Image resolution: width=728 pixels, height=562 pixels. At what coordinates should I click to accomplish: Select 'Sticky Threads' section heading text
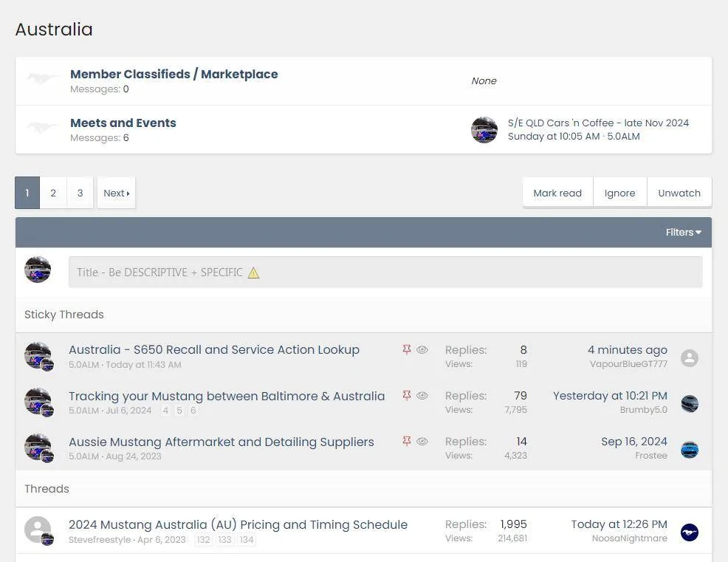[64, 315]
